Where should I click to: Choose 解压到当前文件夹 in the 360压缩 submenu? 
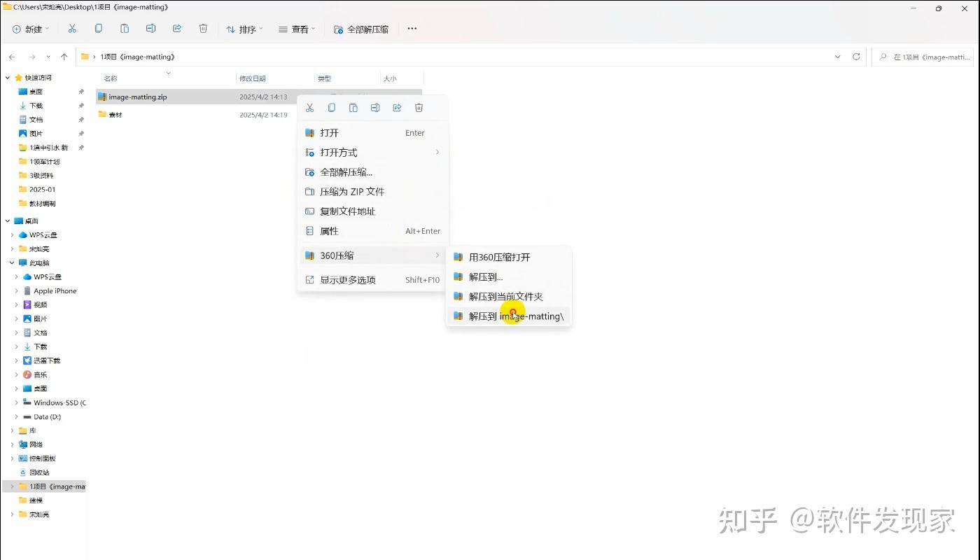[507, 296]
